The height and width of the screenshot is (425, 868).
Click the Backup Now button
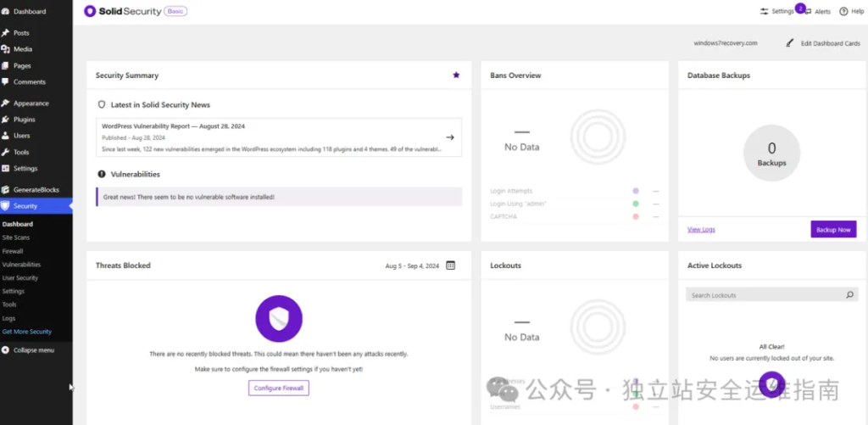point(834,229)
